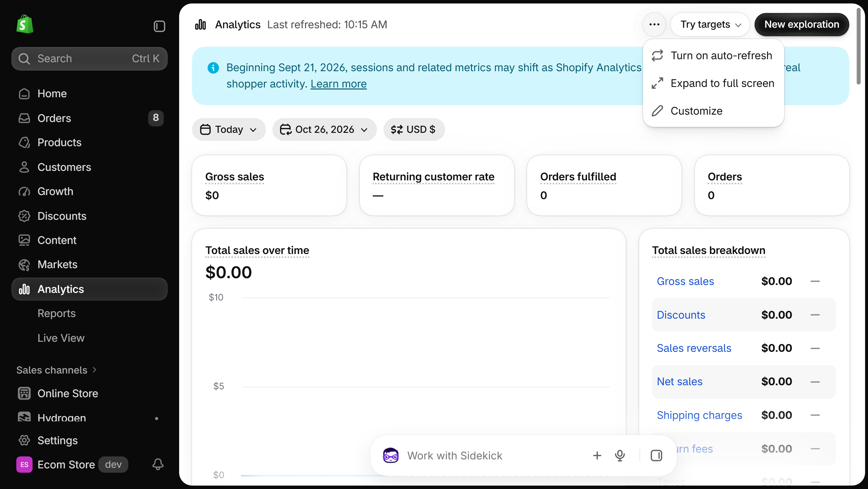Go to Reports under Analytics
The width and height of the screenshot is (868, 489).
tap(56, 313)
